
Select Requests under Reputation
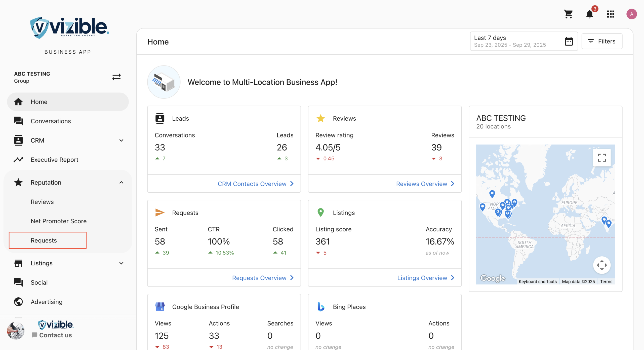coord(44,240)
